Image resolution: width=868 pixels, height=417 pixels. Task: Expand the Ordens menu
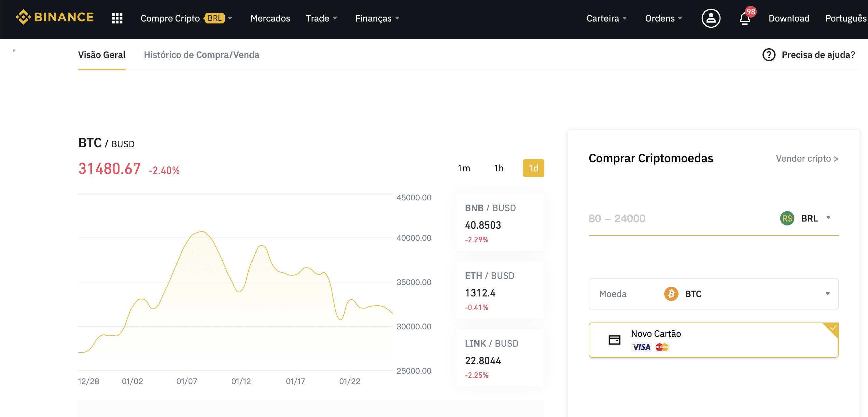pyautogui.click(x=663, y=18)
